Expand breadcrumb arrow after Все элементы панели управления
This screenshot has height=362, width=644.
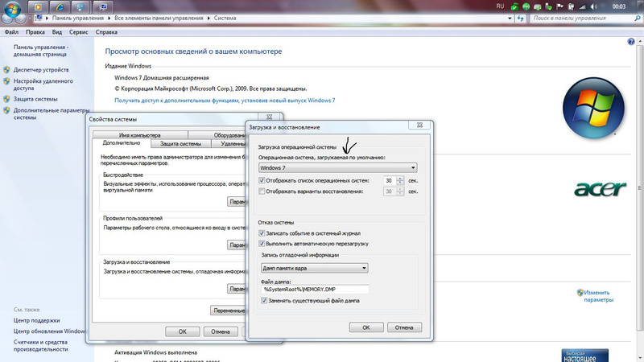[208, 18]
